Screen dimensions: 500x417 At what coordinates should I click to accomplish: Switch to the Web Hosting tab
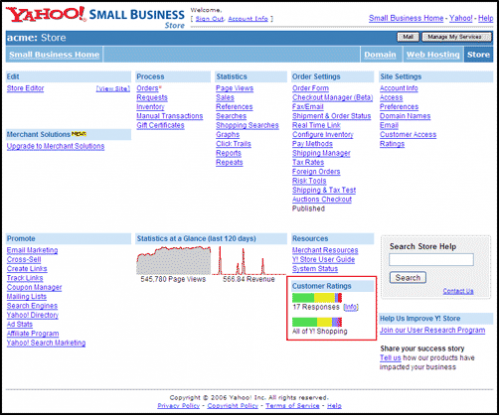pyautogui.click(x=433, y=55)
